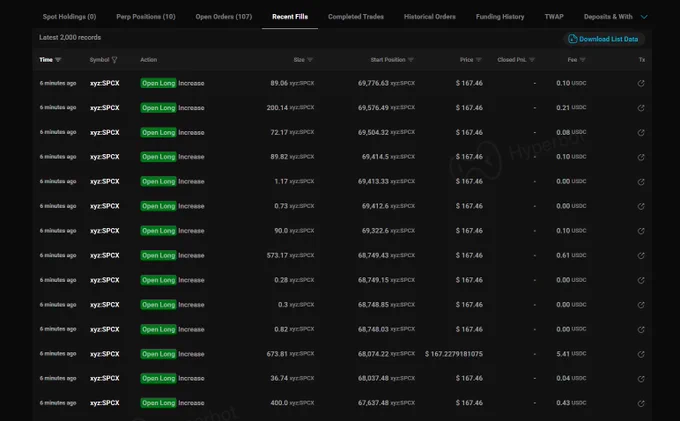Switch to Perp Positions (10) tab
680x421 pixels.
(146, 16)
